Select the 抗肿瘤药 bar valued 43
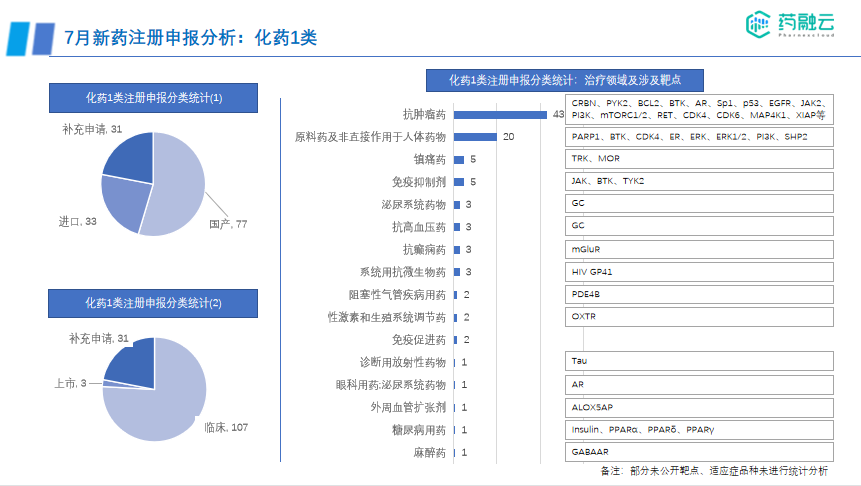This screenshot has width=861, height=486. [x=500, y=114]
